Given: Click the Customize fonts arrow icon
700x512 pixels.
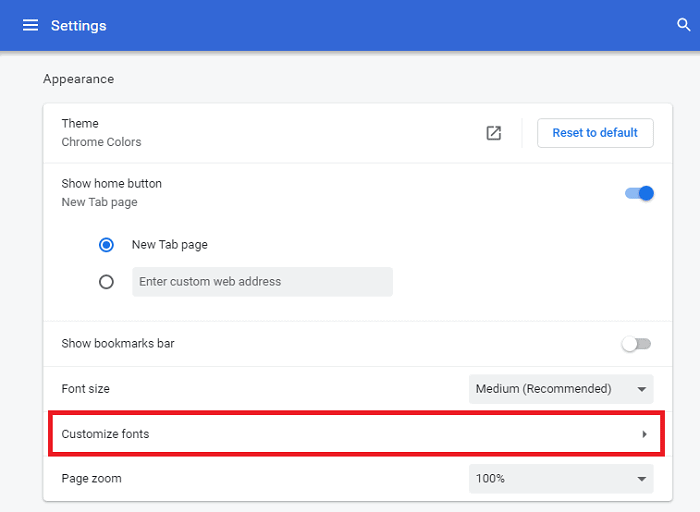Looking at the screenshot, I should pos(644,434).
